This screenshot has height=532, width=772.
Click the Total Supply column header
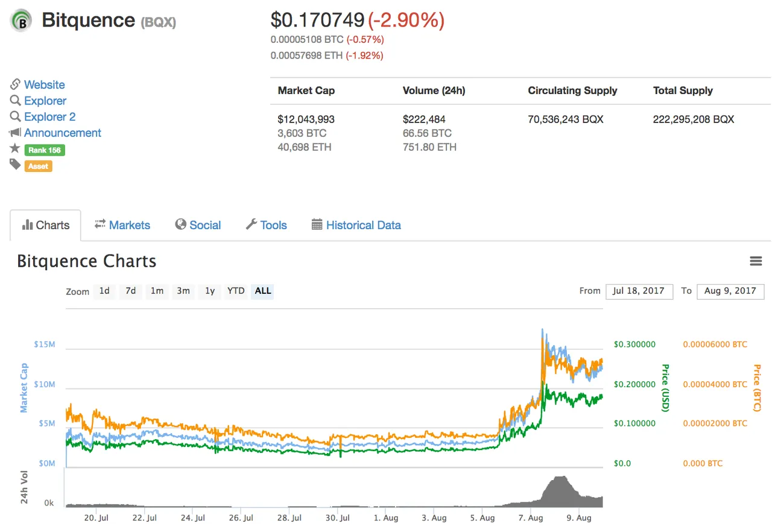[x=683, y=90]
